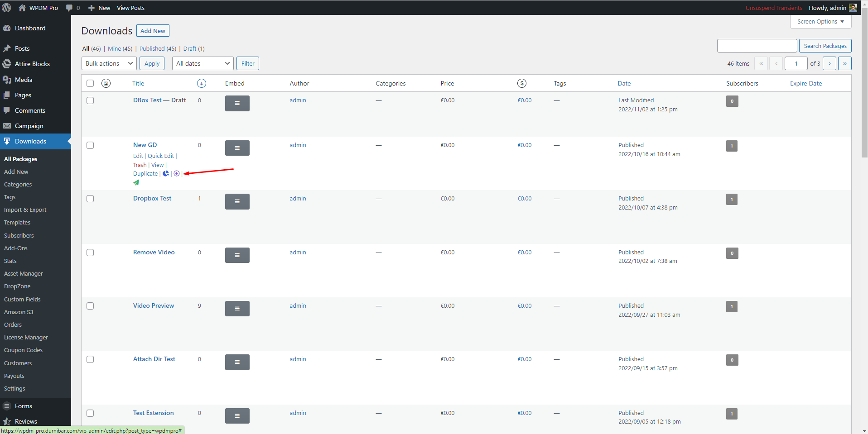Viewport: 868px width, 434px height.
Task: Jump to last page of packages
Action: coord(845,63)
